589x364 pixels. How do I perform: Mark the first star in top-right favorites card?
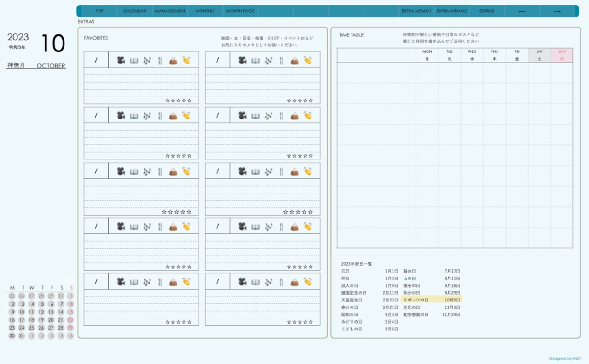(x=289, y=101)
